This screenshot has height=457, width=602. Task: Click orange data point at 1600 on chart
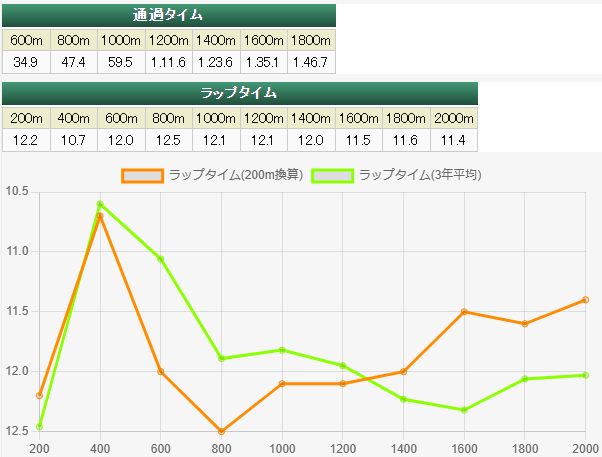click(464, 312)
